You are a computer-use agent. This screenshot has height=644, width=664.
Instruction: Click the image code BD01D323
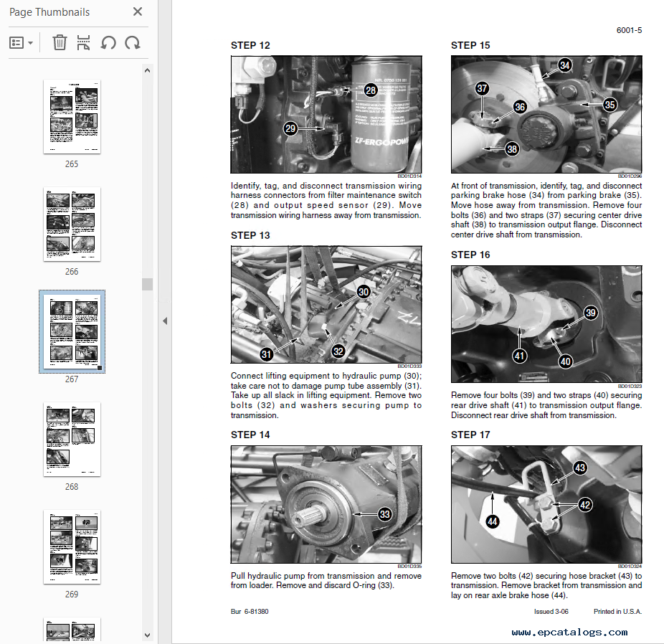[x=630, y=386]
